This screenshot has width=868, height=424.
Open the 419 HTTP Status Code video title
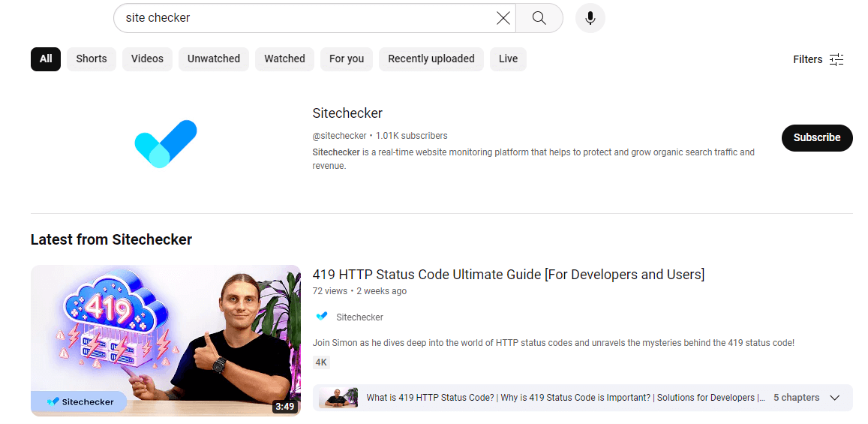[508, 274]
